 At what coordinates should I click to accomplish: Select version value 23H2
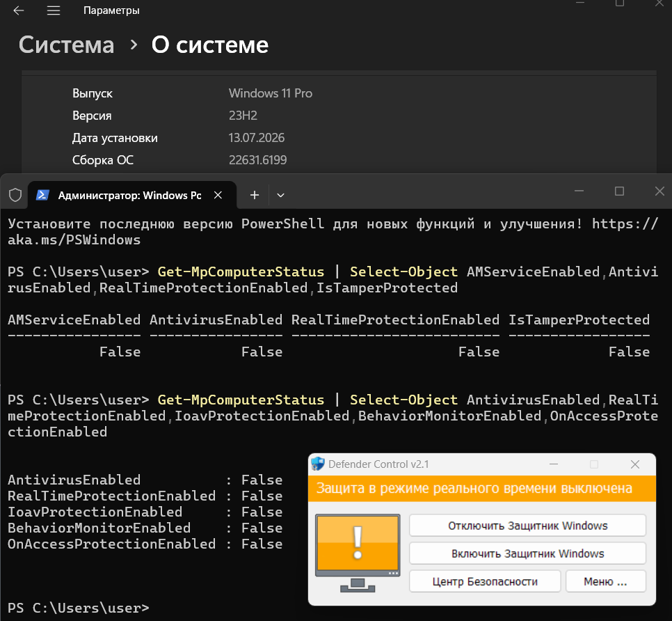243,116
